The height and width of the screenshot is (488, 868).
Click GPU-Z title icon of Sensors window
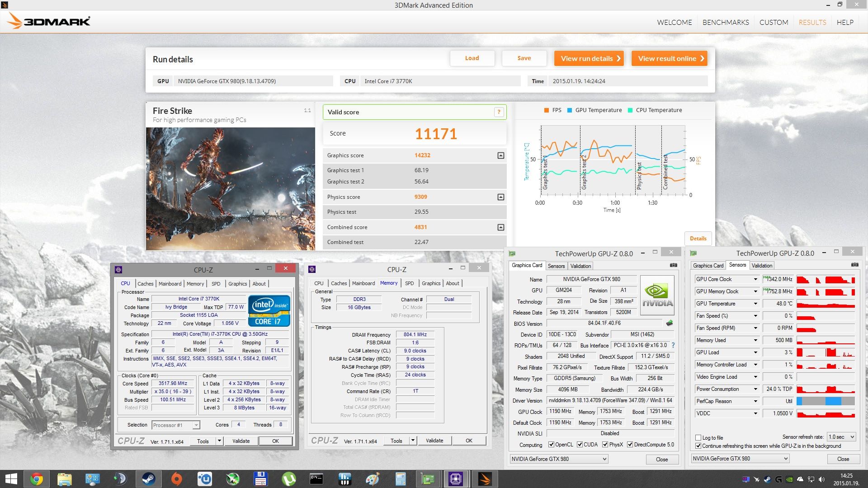pyautogui.click(x=693, y=253)
